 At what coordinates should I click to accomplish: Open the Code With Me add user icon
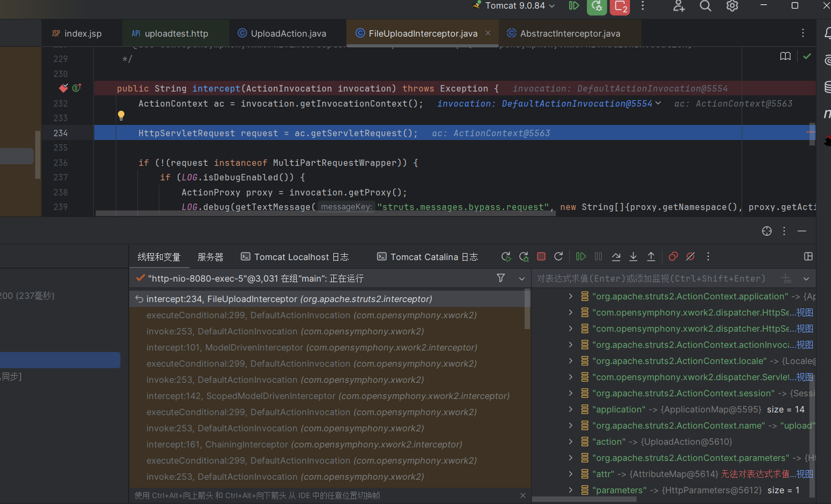point(679,6)
